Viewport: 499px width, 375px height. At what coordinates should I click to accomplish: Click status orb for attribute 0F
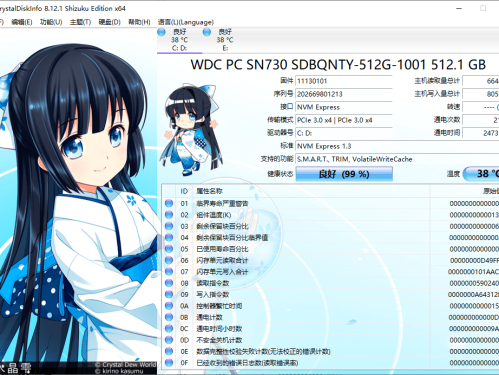click(169, 363)
